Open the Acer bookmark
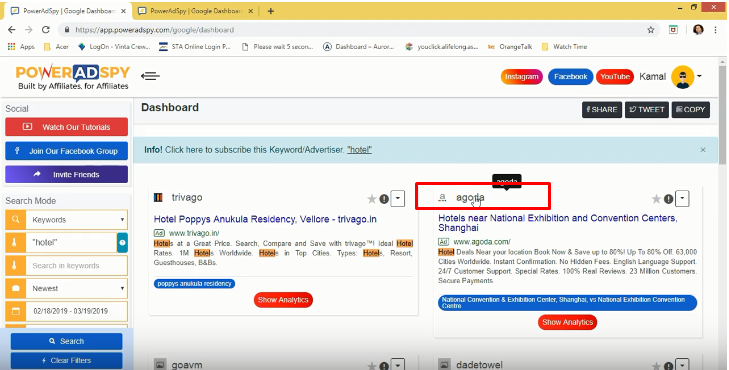729x370 pixels. pos(56,46)
